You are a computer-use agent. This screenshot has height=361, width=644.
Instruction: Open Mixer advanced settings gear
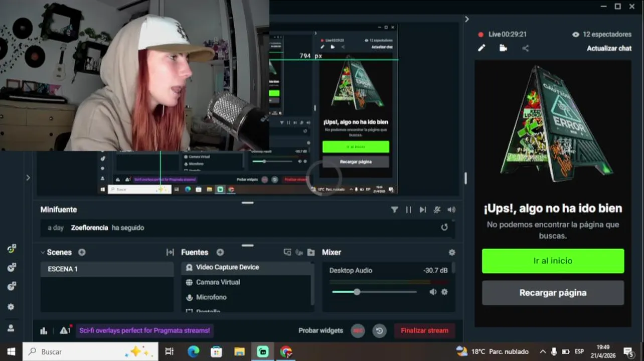(x=452, y=252)
